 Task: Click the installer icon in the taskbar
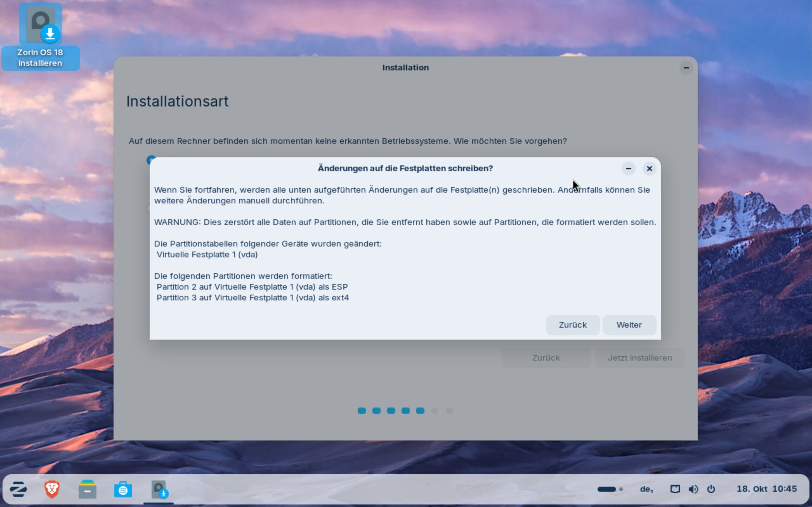pos(159,490)
